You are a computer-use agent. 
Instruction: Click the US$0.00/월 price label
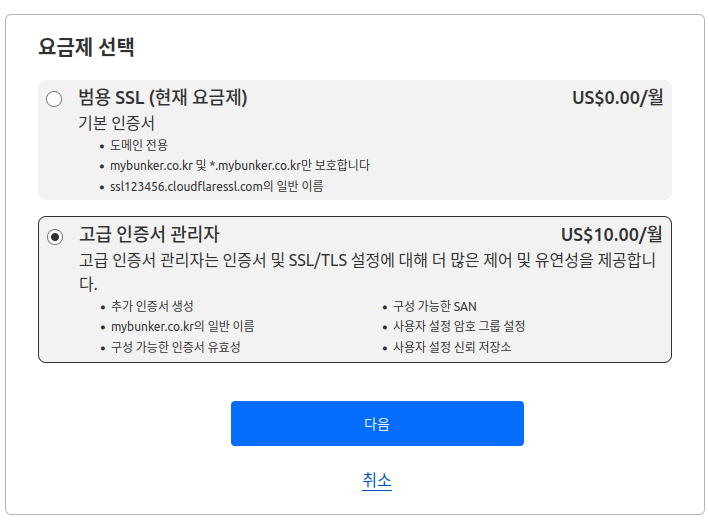(x=617, y=97)
